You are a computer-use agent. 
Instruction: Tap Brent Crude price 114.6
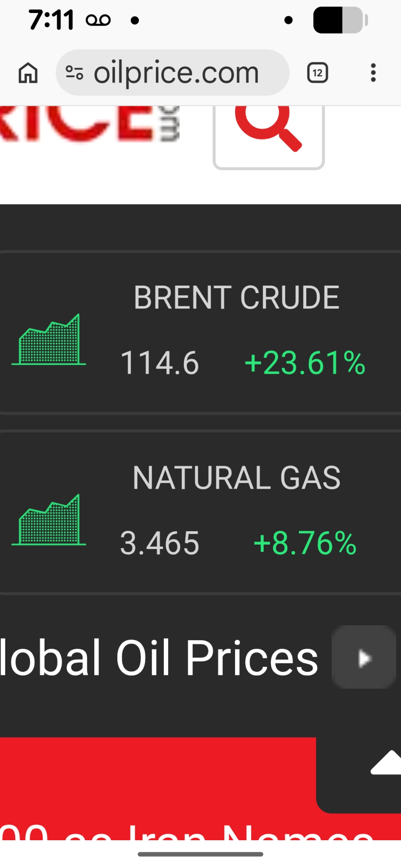[x=159, y=363]
